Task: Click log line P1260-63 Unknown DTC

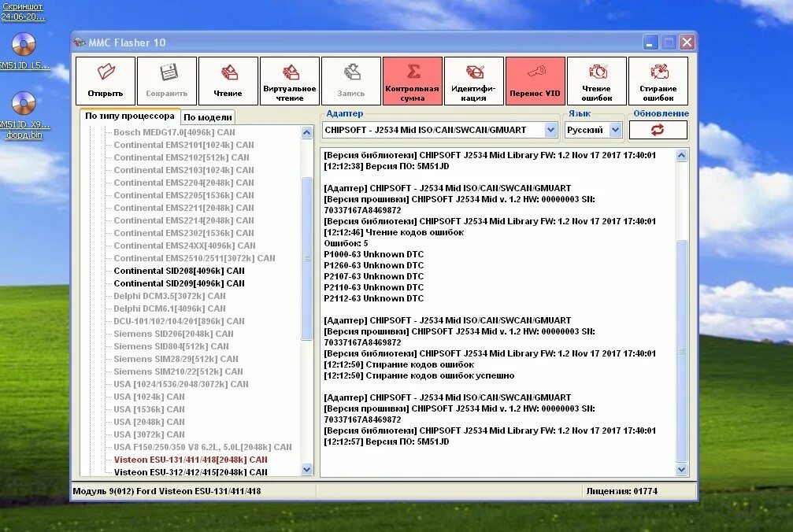Action: pos(374,266)
